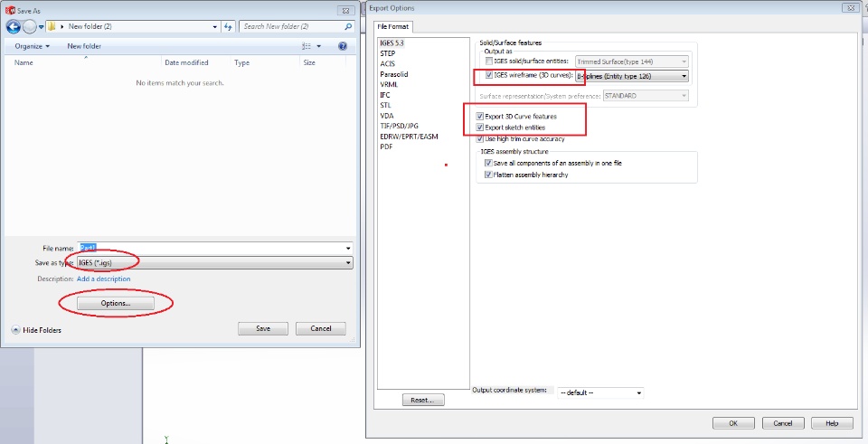This screenshot has height=444, width=868.
Task: Open the address bar history dropdown
Action: click(x=215, y=26)
